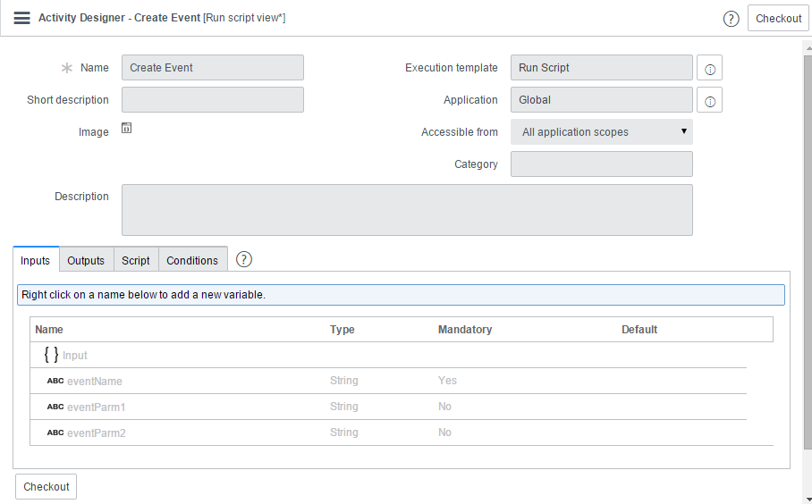812x504 pixels.
Task: Select the Input root node
Action: click(x=75, y=356)
